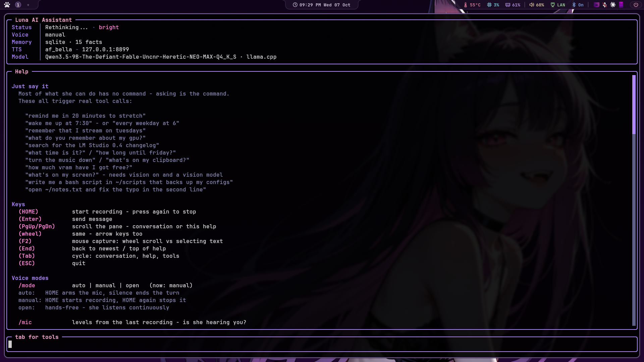The height and width of the screenshot is (362, 644).
Task: Click the '(F2)' key label
Action: (x=25, y=241)
